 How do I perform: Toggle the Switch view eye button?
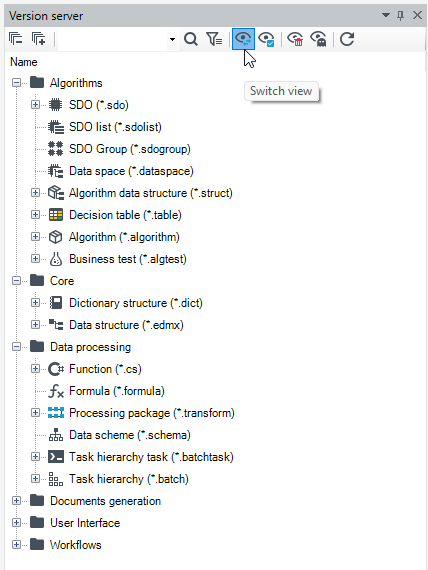[243, 39]
